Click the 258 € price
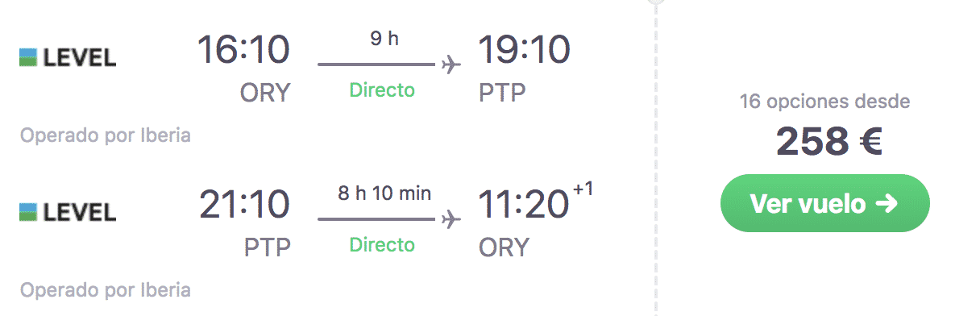The image size is (980, 316). point(829,143)
